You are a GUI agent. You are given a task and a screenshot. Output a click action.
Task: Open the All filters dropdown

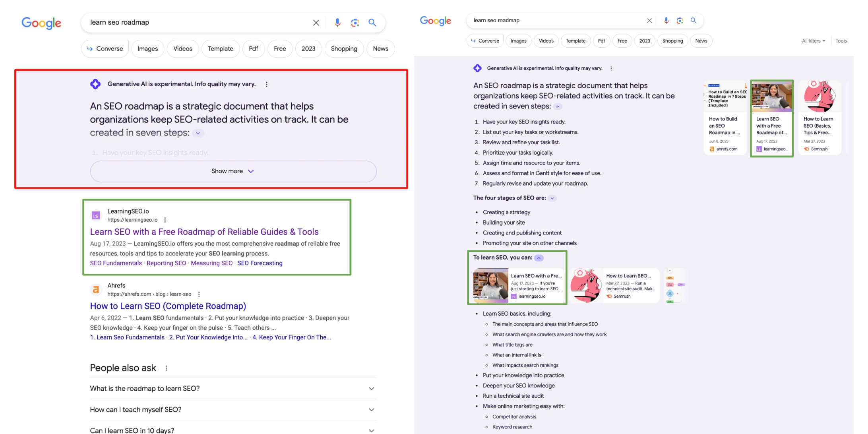click(814, 41)
